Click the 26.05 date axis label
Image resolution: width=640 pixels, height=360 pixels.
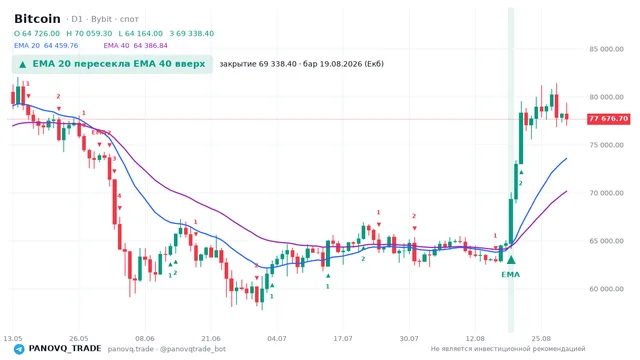79,338
